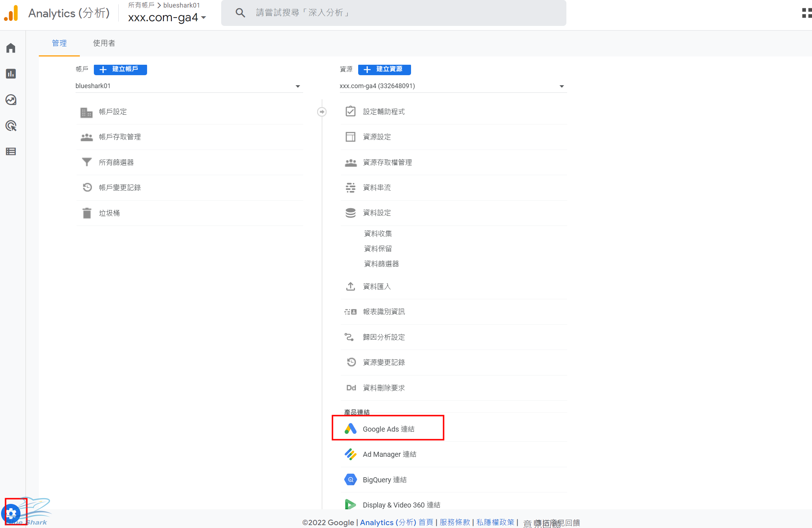Click the Admin gear icon at bottom left
The width and height of the screenshot is (812, 528).
click(11, 513)
